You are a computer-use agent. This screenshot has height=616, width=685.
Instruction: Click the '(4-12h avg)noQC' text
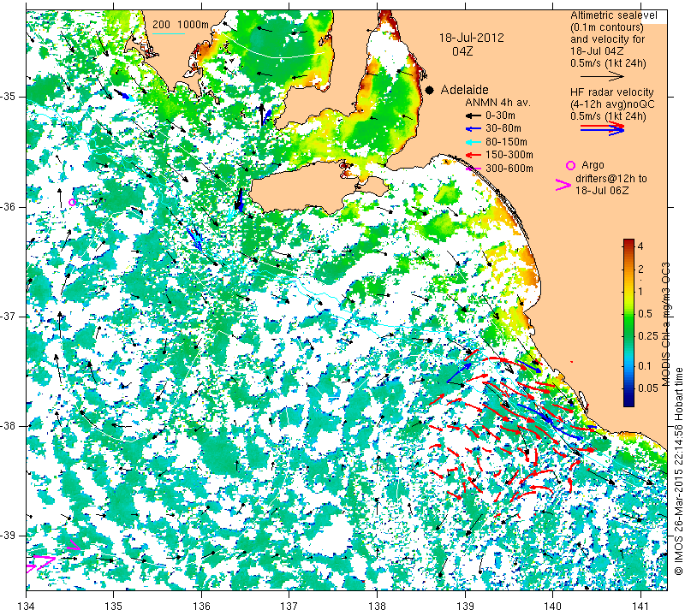click(x=612, y=104)
